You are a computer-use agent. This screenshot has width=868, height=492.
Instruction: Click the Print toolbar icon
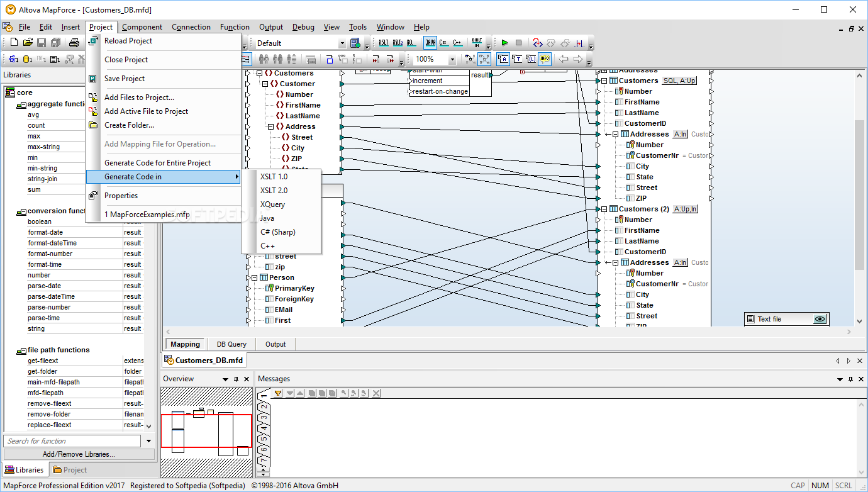click(74, 43)
